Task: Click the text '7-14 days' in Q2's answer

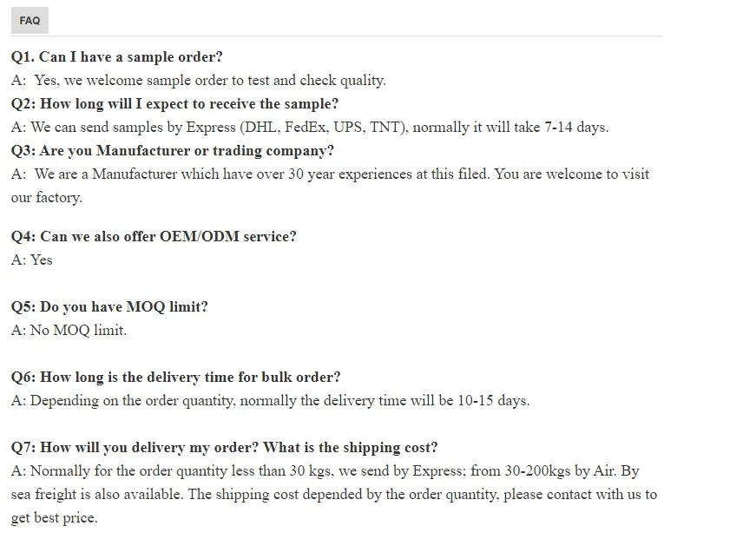Action: click(x=575, y=128)
